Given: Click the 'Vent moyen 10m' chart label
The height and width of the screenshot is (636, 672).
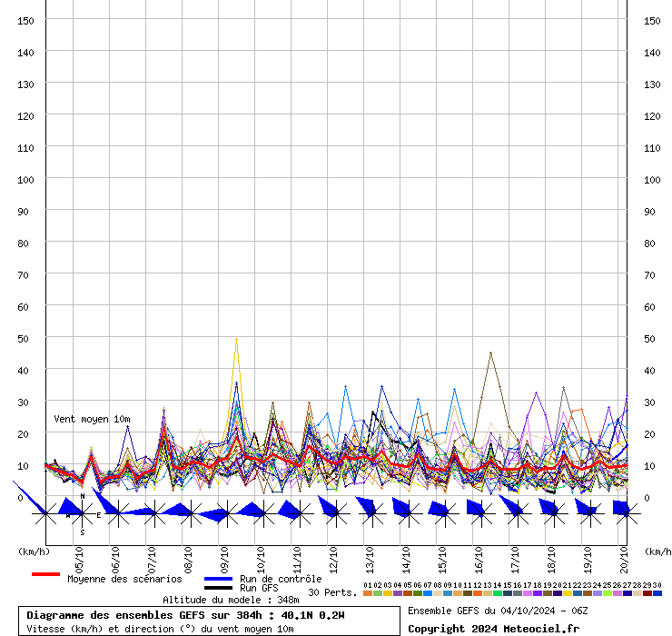Looking at the screenshot, I should (91, 419).
